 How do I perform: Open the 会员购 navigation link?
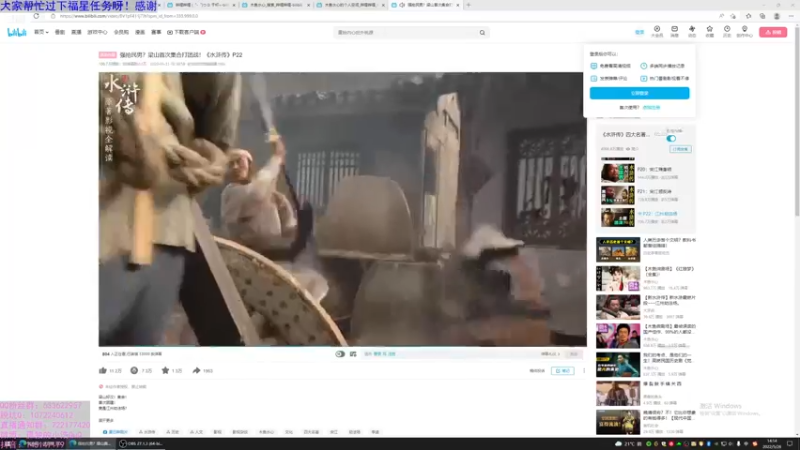tap(121, 32)
